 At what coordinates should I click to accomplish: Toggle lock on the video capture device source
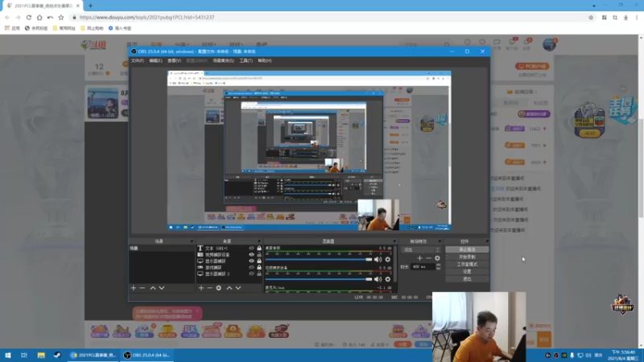(259, 254)
